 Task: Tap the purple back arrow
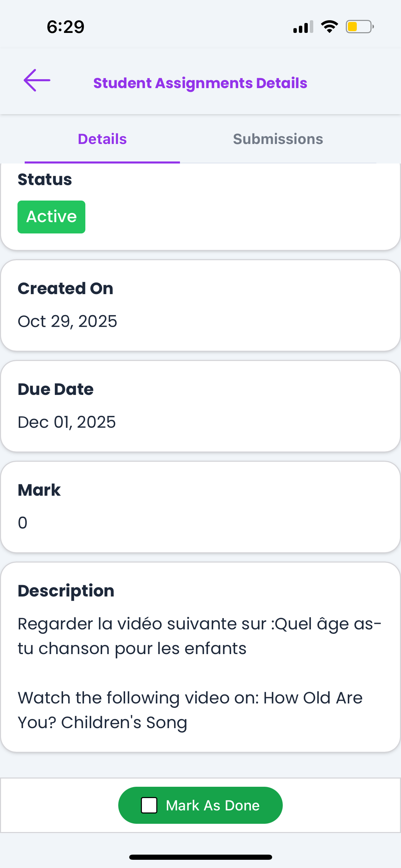[x=37, y=81]
